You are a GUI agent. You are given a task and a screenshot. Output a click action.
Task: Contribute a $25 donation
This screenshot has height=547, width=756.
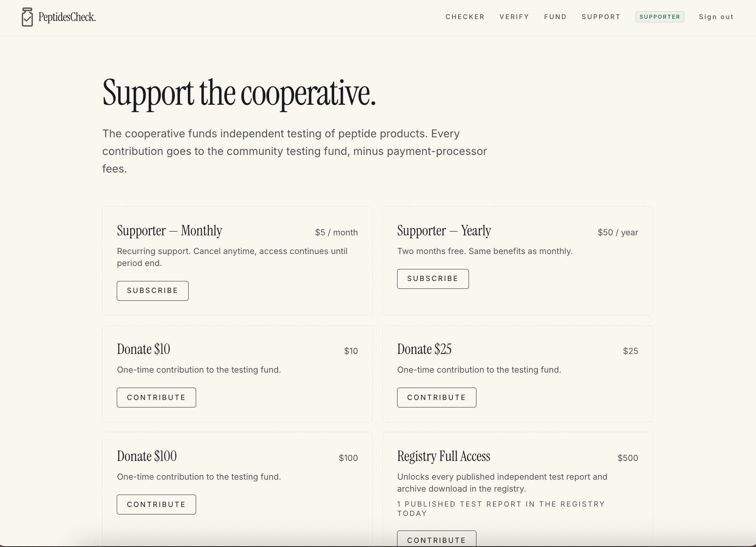tap(437, 397)
